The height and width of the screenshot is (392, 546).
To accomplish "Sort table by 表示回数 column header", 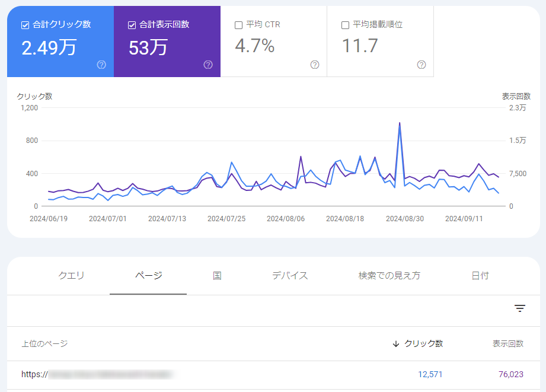I will [x=508, y=343].
